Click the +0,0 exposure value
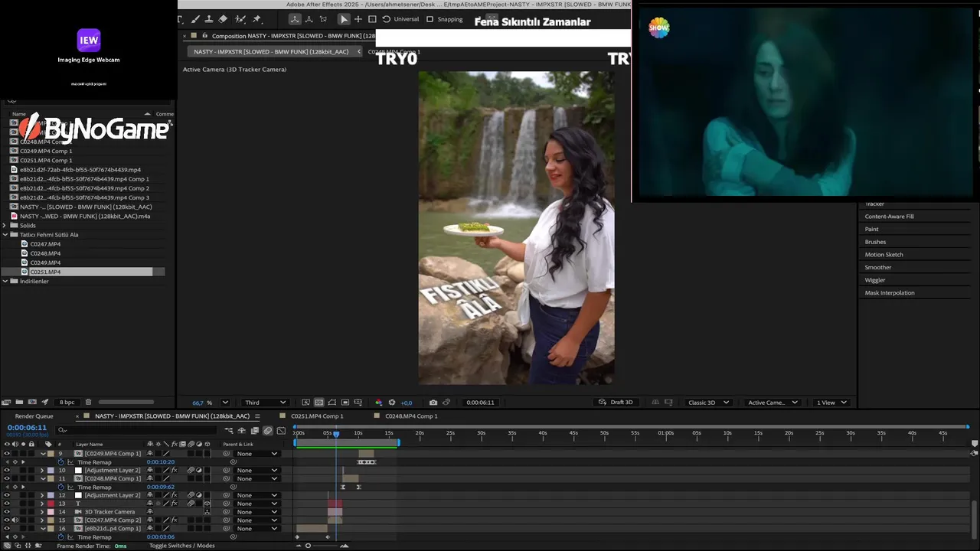 pyautogui.click(x=407, y=403)
